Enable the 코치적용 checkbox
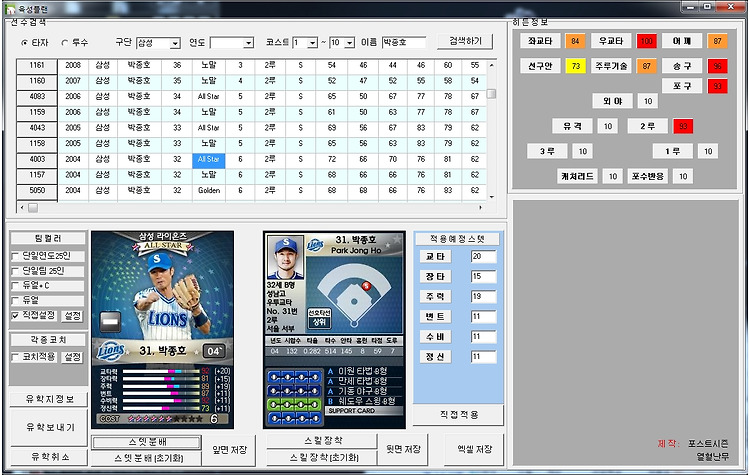This screenshot has height=475, width=750. coord(15,357)
